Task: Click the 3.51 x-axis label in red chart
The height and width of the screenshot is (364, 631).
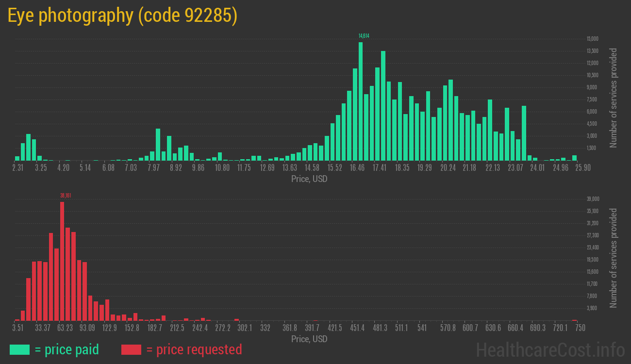Action: click(17, 328)
